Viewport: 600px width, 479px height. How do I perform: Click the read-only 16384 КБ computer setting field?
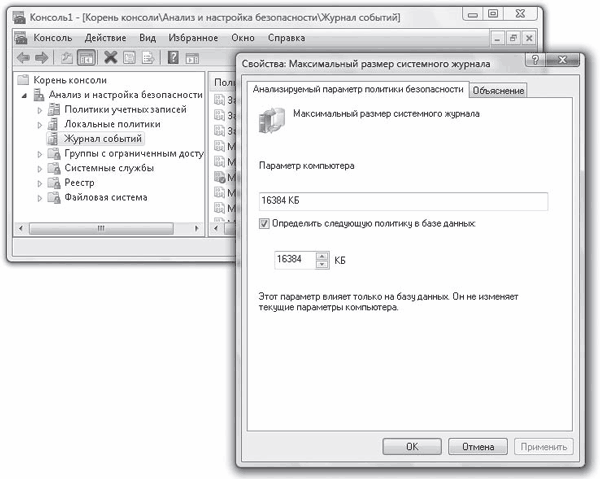pos(403,201)
